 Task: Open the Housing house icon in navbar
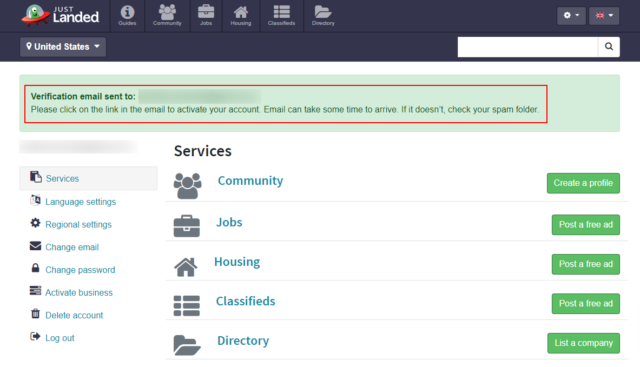tap(241, 16)
